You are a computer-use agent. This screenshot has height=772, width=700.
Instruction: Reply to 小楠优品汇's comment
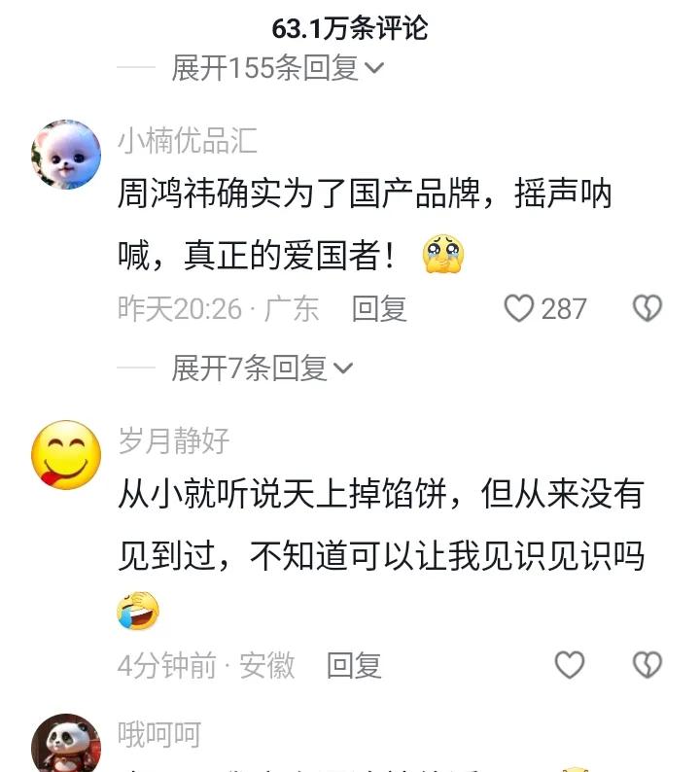[x=379, y=308]
